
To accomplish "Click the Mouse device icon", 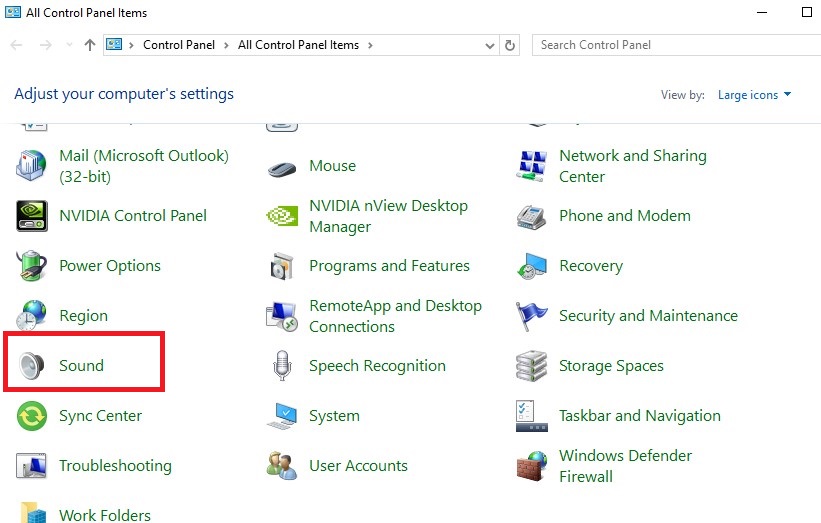I will (282, 169).
